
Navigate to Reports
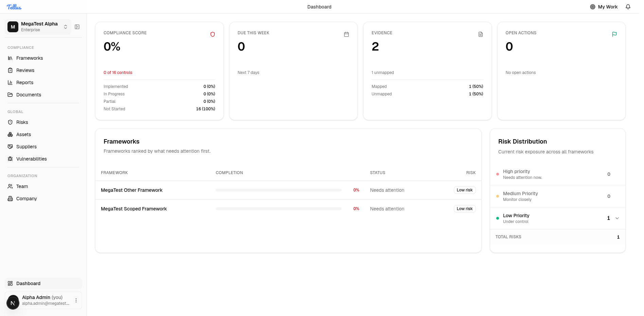point(43,82)
